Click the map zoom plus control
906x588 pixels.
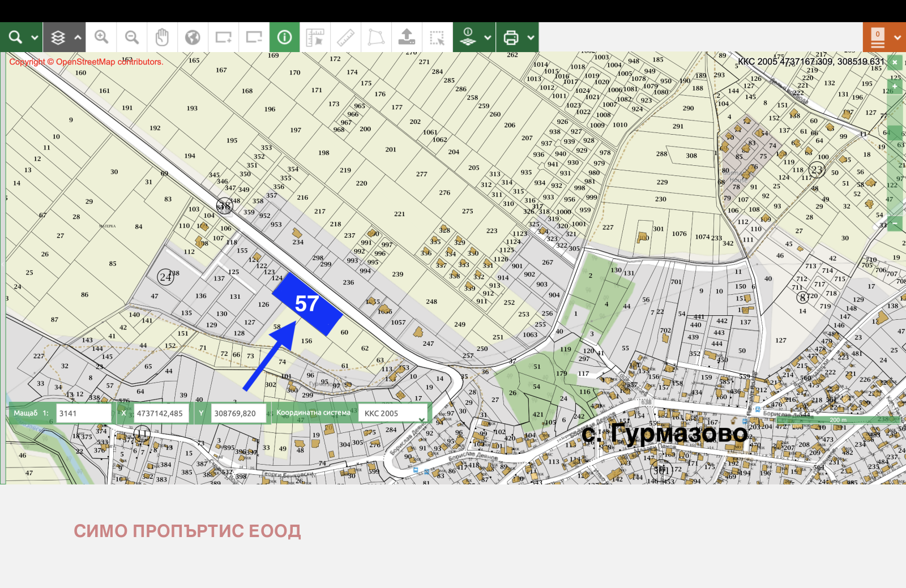tap(895, 85)
